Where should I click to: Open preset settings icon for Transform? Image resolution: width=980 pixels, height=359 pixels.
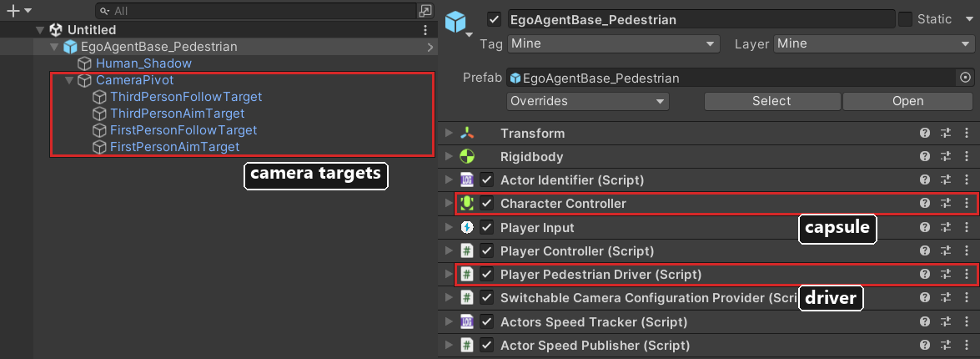pos(946,134)
